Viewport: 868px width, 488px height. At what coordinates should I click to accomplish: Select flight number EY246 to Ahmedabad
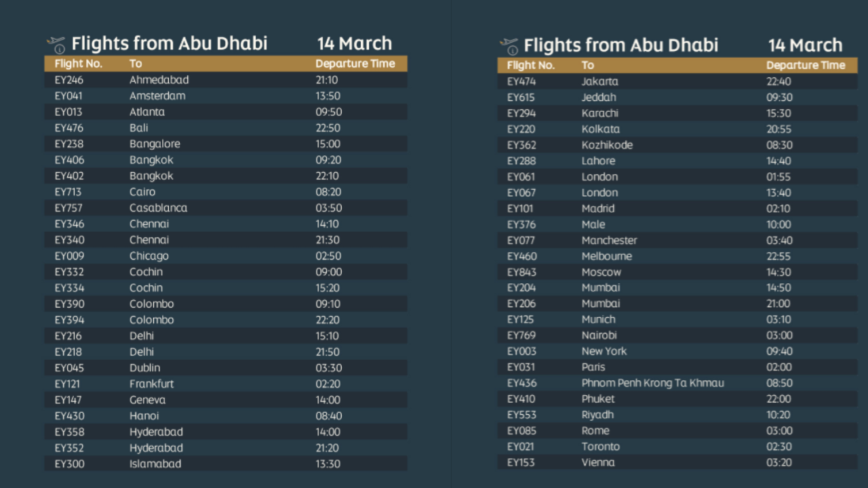[69, 80]
